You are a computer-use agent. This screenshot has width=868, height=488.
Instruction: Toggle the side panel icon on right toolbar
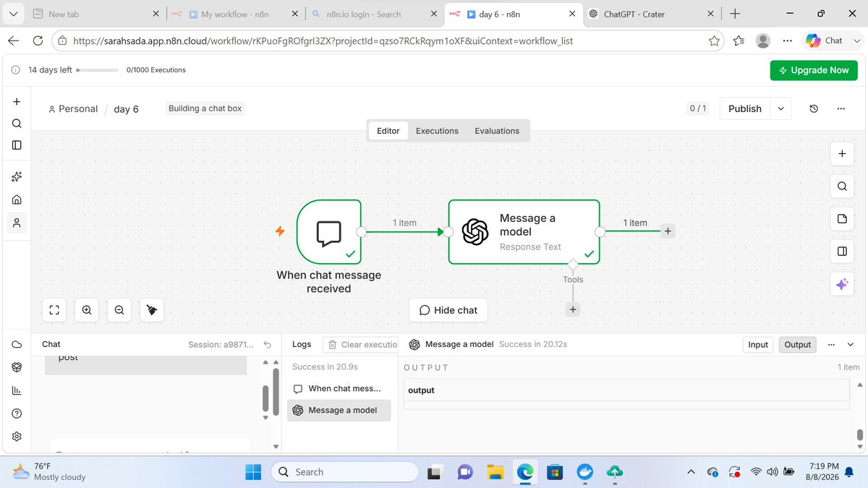842,252
